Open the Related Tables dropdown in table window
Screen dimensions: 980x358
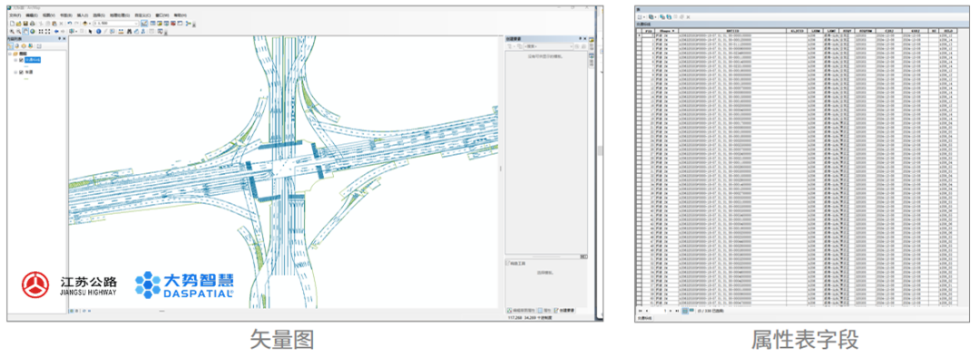pyautogui.click(x=652, y=17)
